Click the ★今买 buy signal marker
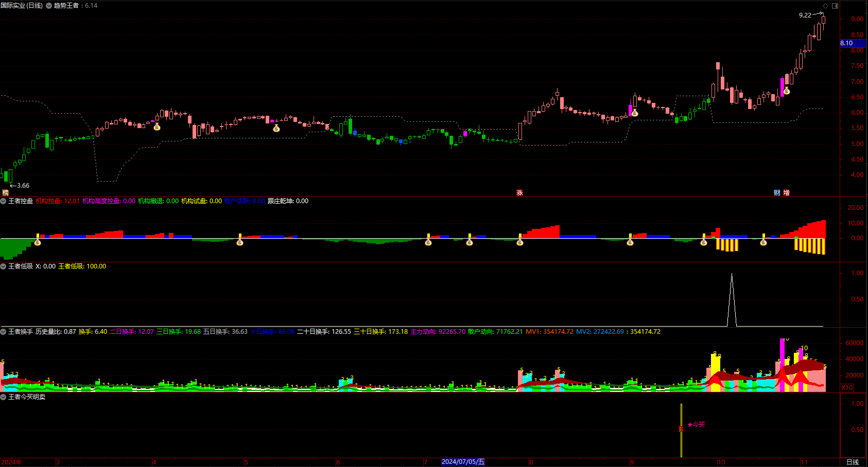 tap(696, 424)
